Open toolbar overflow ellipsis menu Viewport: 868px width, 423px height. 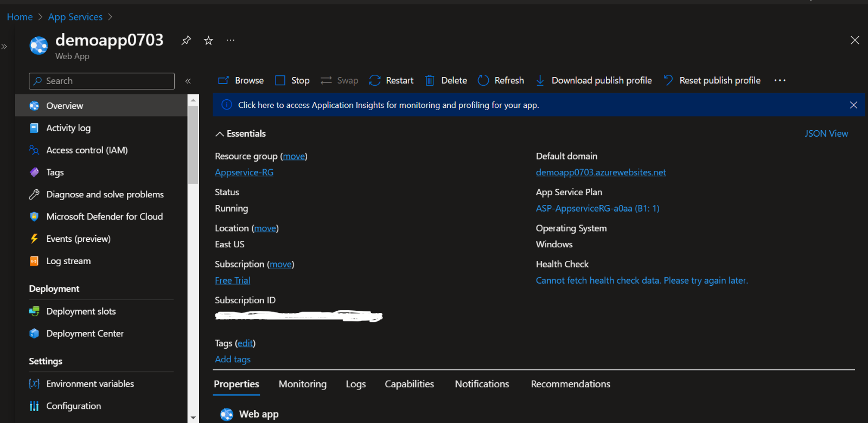tap(780, 80)
